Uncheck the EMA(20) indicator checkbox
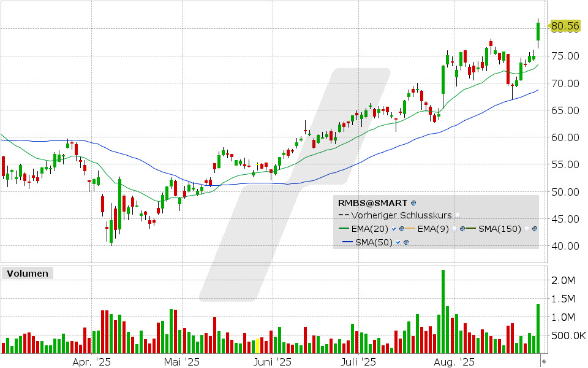The image size is (588, 368). tap(394, 229)
